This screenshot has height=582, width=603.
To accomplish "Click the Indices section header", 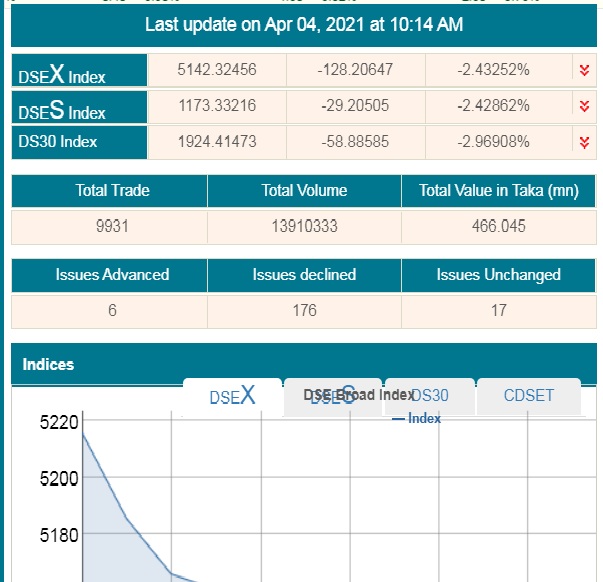I will pos(49,365).
